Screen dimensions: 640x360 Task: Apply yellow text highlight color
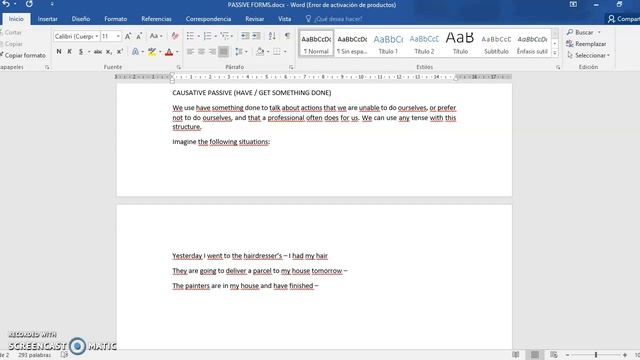[152, 52]
